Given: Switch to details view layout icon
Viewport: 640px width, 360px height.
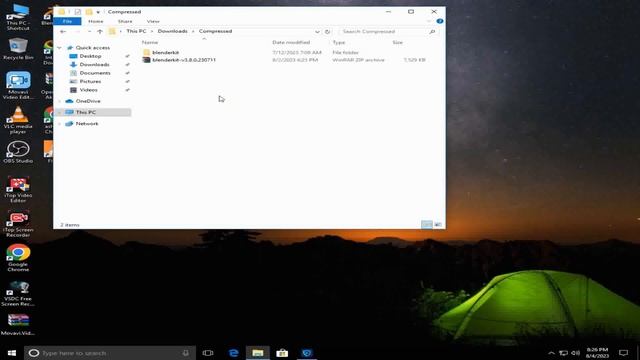Looking at the screenshot, I should point(427,224).
